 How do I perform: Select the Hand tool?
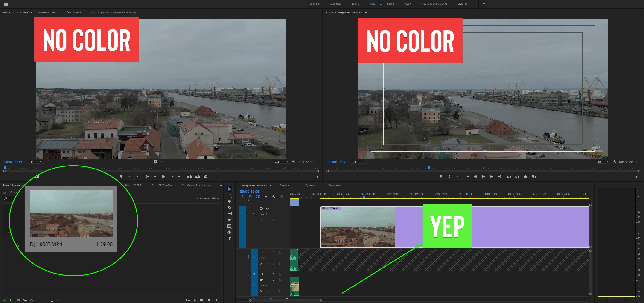(229, 232)
